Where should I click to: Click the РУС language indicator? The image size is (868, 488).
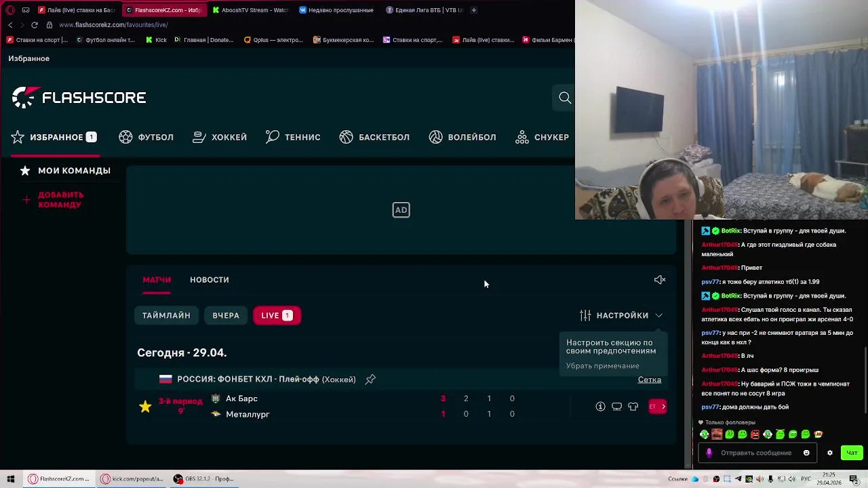[x=806, y=479]
